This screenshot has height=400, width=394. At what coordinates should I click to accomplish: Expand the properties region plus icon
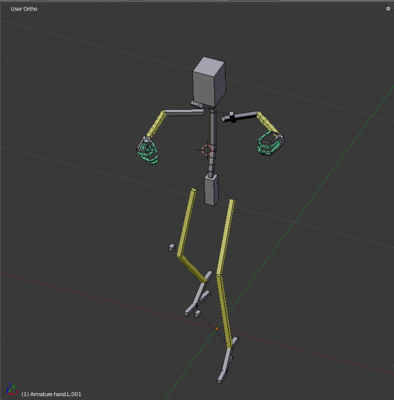coord(388,9)
